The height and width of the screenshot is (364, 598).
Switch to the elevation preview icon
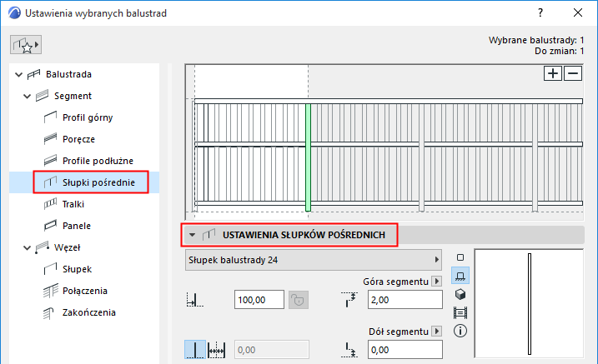tap(460, 276)
